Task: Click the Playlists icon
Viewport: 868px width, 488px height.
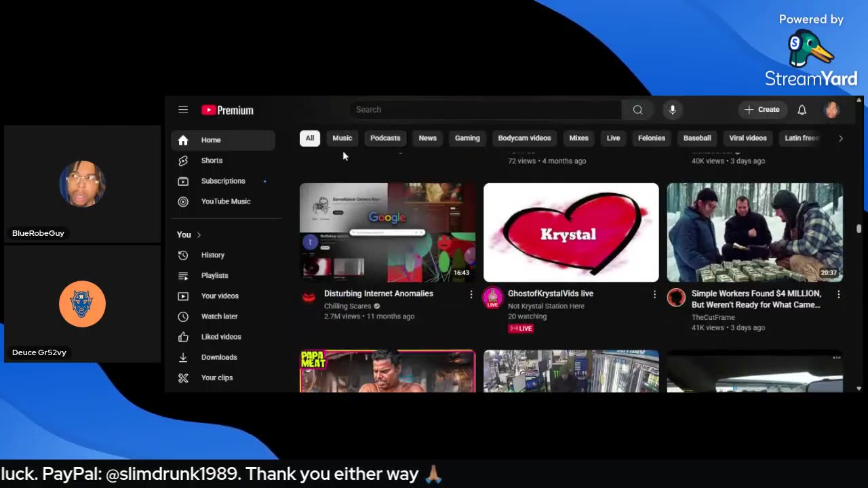Action: tap(183, 276)
